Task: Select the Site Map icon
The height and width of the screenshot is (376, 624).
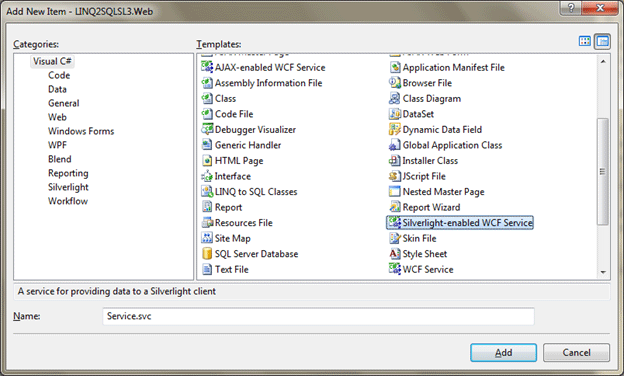Action: 207,238
